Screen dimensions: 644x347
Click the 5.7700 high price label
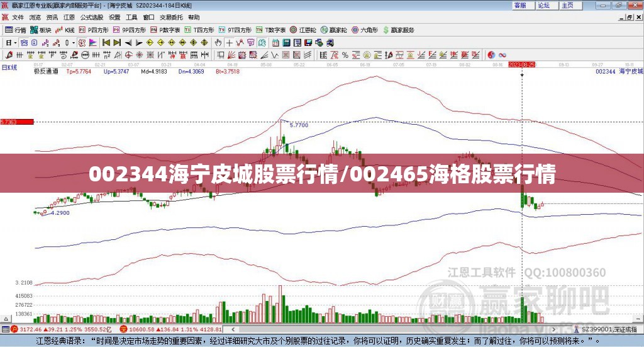tap(299, 125)
